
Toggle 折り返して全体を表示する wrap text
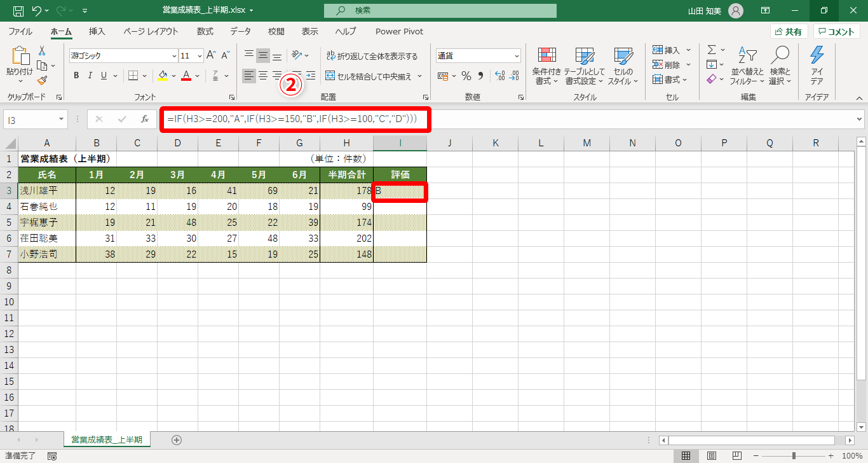(372, 56)
